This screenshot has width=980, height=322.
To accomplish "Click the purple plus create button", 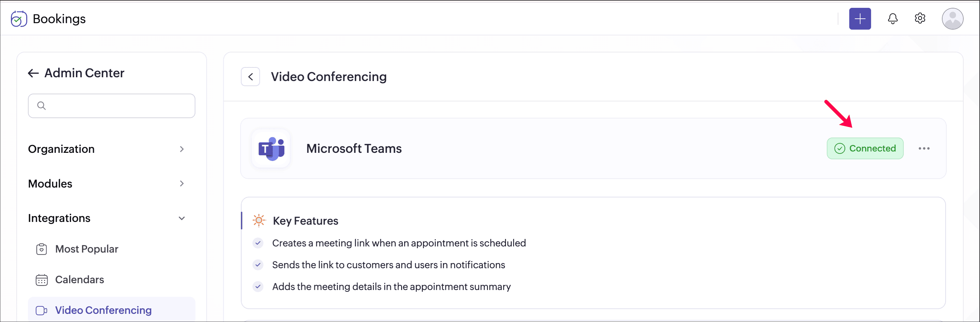I will coord(859,19).
